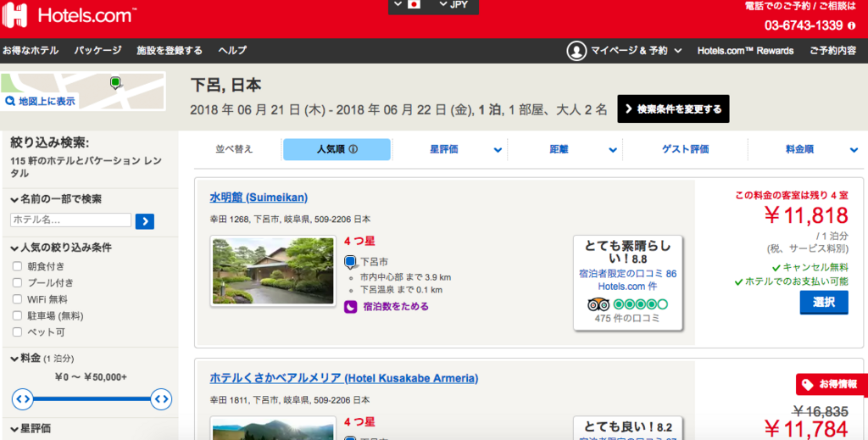868x440 pixels.
Task: Click 選択 button for Suimeikan
Action: [824, 302]
